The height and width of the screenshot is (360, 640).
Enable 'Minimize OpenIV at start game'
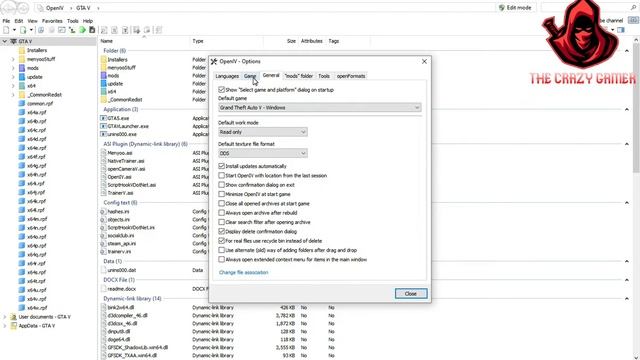pyautogui.click(x=222, y=194)
